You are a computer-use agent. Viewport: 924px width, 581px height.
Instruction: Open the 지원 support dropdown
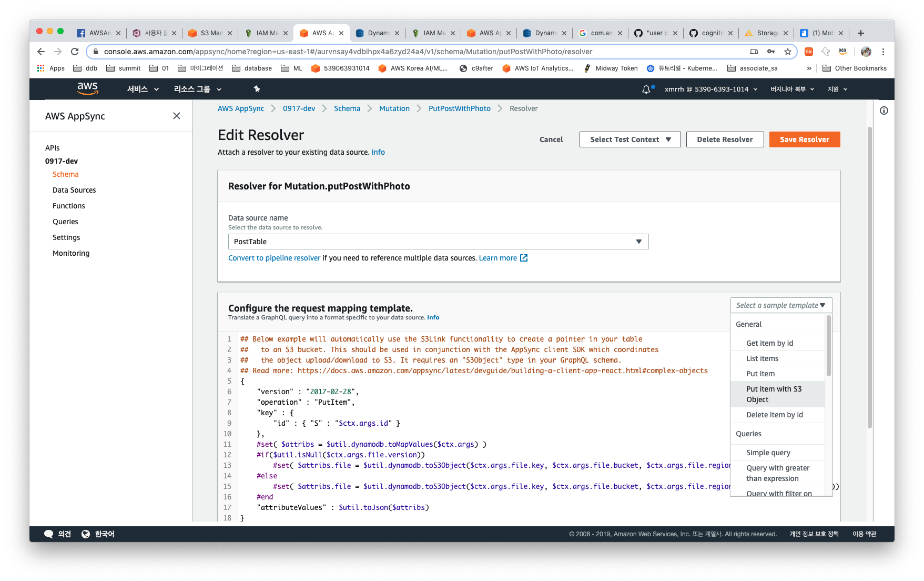point(837,89)
